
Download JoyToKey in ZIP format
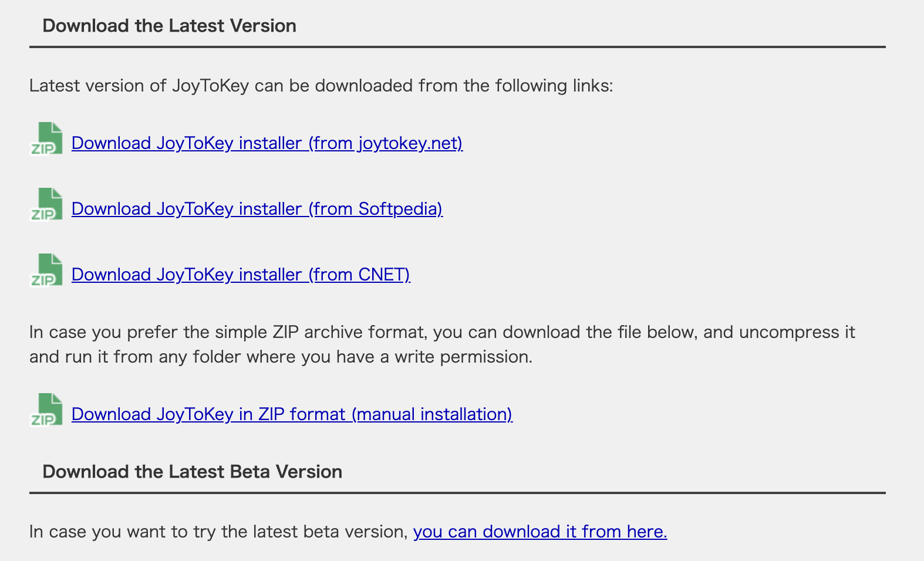(292, 414)
